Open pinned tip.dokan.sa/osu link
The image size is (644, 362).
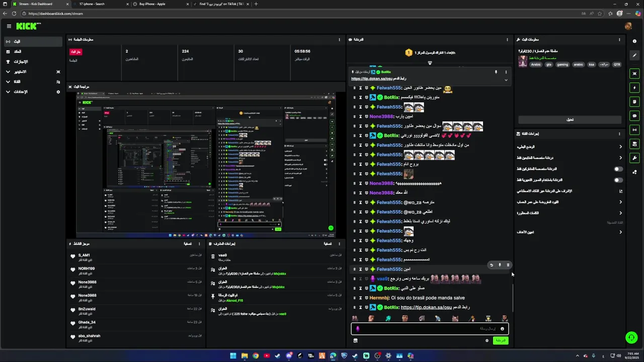point(371,79)
